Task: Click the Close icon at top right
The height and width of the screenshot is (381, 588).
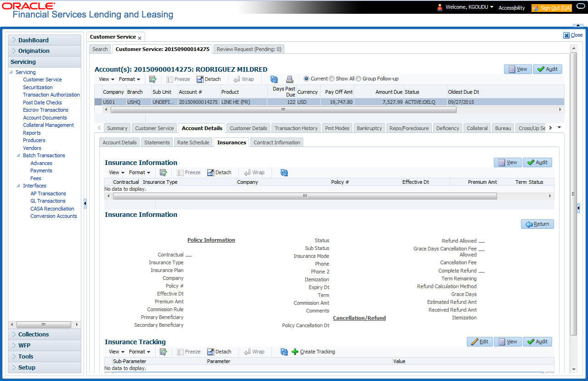Action: [x=566, y=35]
